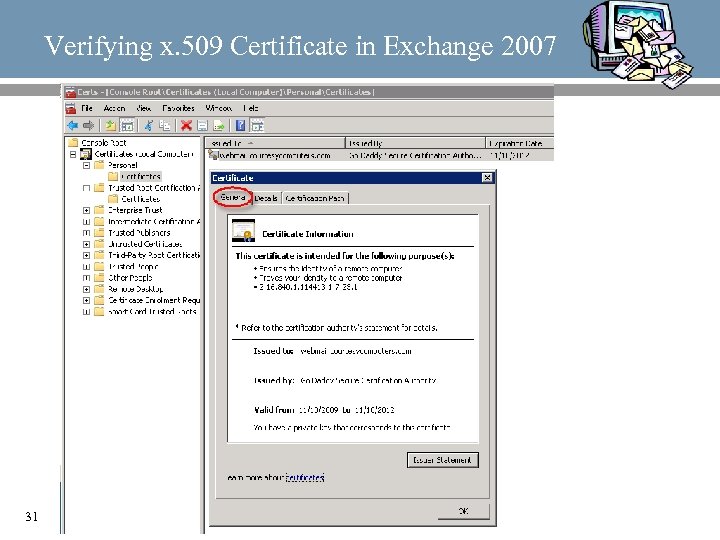Click the Issuer Statement button
The width and height of the screenshot is (720, 540).
pos(443,460)
